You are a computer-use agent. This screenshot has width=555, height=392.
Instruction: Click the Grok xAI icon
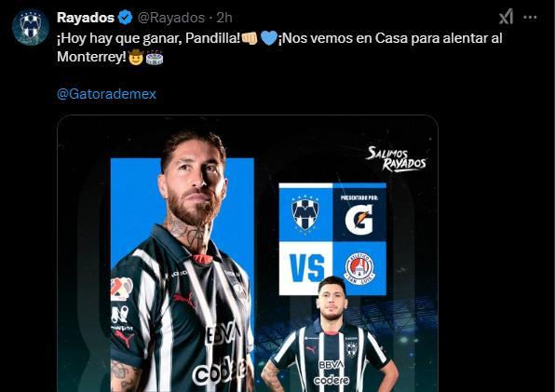coord(507,17)
